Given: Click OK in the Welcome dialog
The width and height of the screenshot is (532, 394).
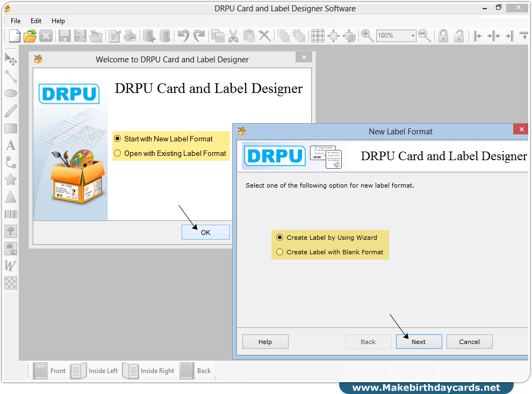Looking at the screenshot, I should tap(206, 232).
